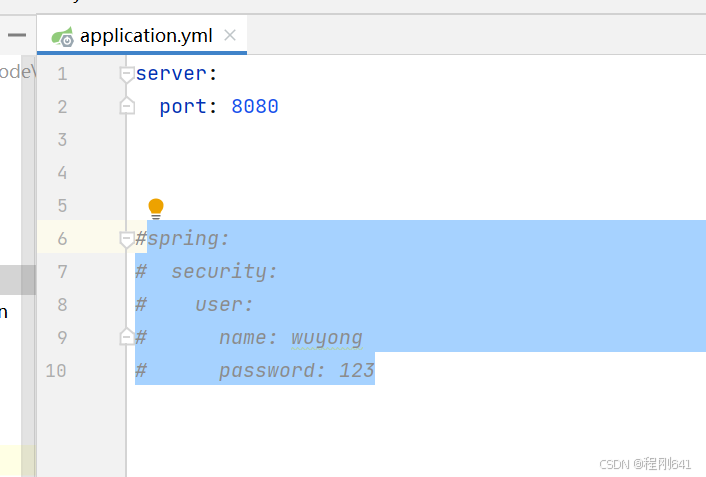Click the Spring config file icon on tab
The image size is (706, 477).
[x=62, y=36]
